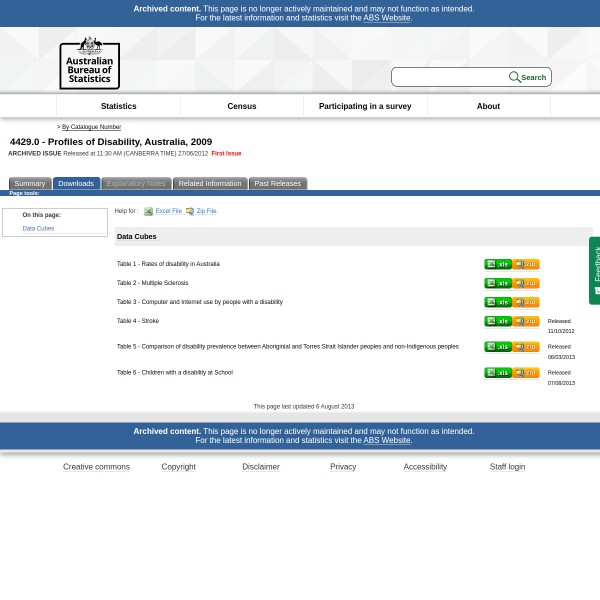
Task: Switch to the Summary tab
Action: click(29, 184)
